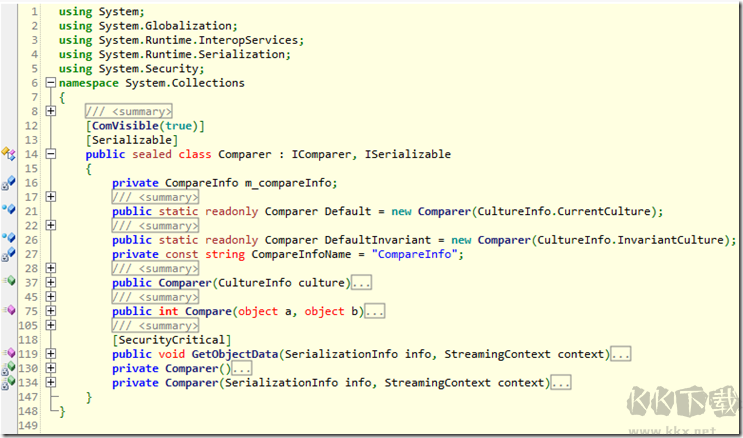The width and height of the screenshot is (743, 438).
Task: Click the 'm_compareInfo' field name
Action: (287, 183)
